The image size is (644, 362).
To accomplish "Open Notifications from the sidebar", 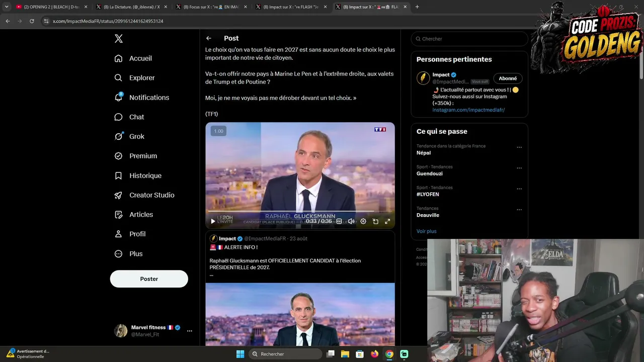I will click(x=142, y=98).
